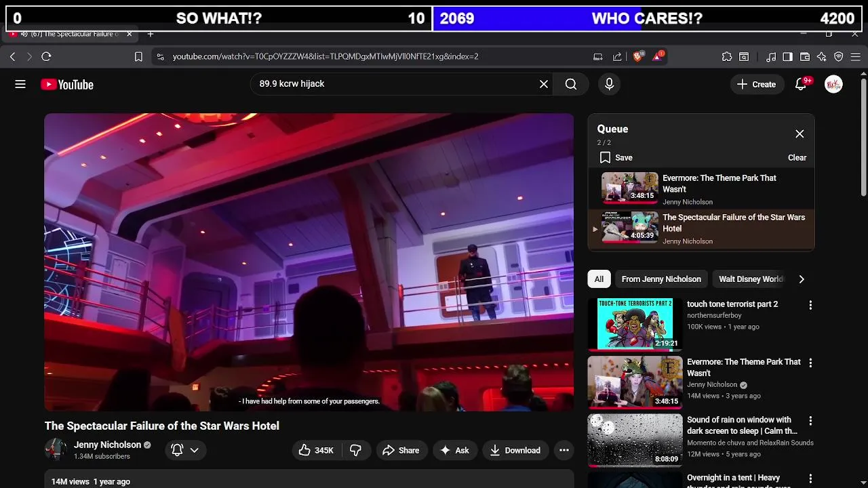The width and height of the screenshot is (868, 488).
Task: Open YouTube notifications bell
Action: [x=802, y=84]
